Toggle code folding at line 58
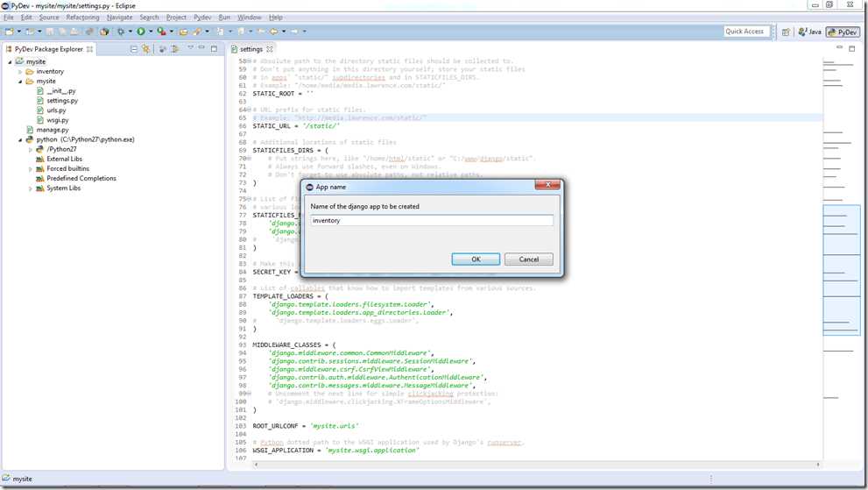Screen dimensions: 868x490 tap(250, 61)
